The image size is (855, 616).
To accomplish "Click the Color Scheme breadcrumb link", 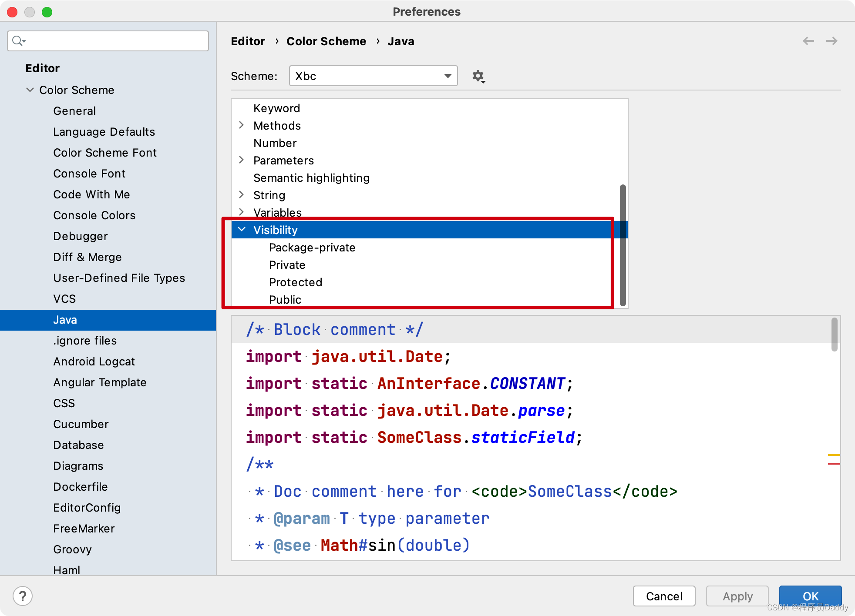I will tap(326, 41).
